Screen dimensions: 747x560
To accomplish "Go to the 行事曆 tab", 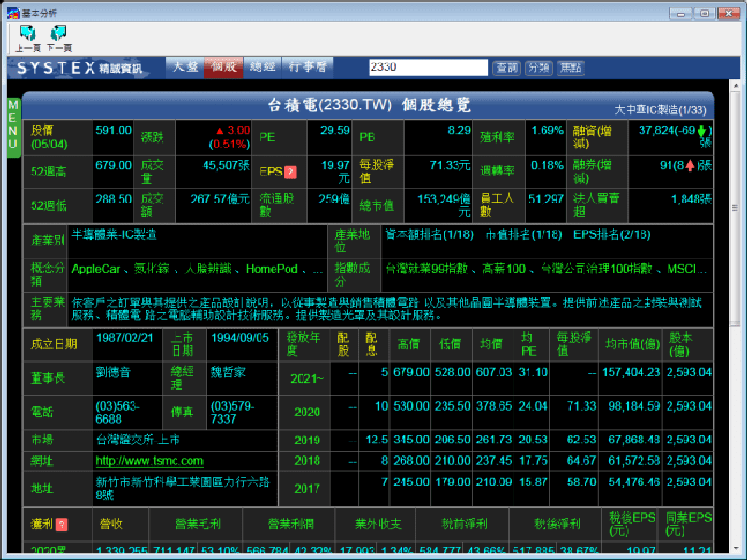I will pyautogui.click(x=307, y=67).
